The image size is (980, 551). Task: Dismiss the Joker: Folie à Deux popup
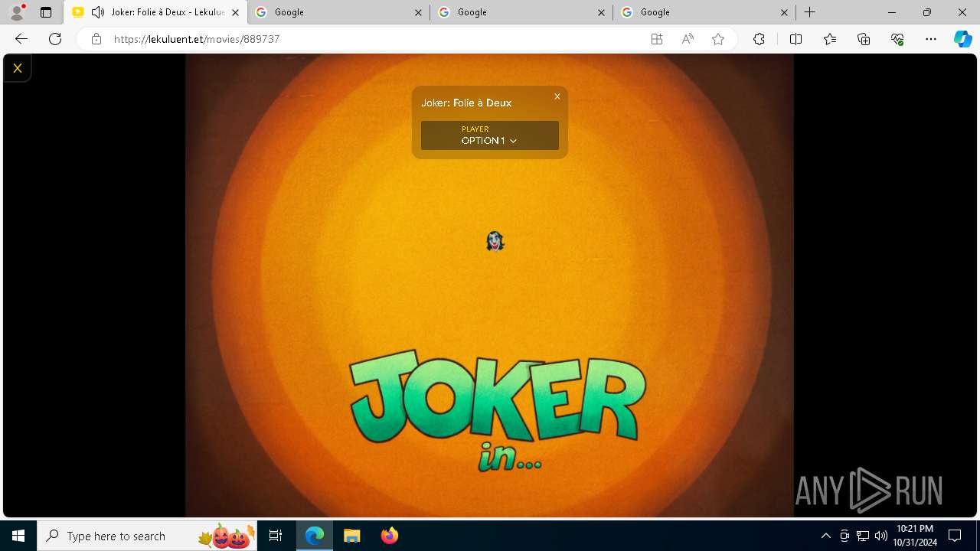[557, 96]
